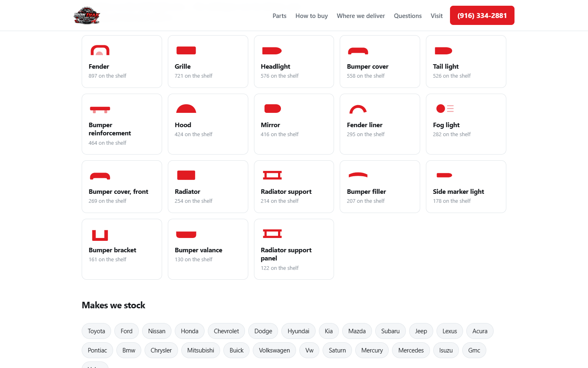588x368 pixels.
Task: Select the Fender liner icon
Action: click(358, 109)
